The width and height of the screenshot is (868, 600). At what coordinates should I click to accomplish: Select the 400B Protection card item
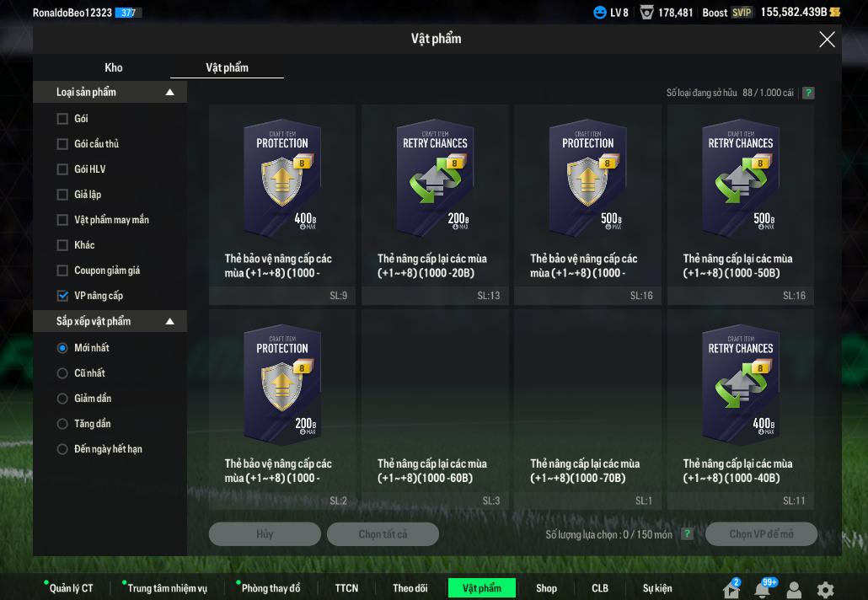(x=282, y=202)
